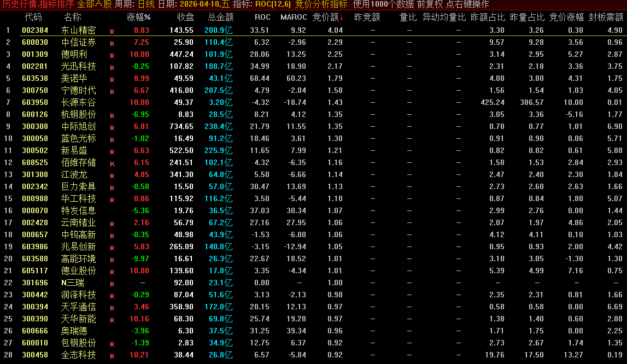Click 昨额占比 value 425.24
The height and width of the screenshot is (364, 627).
point(492,102)
